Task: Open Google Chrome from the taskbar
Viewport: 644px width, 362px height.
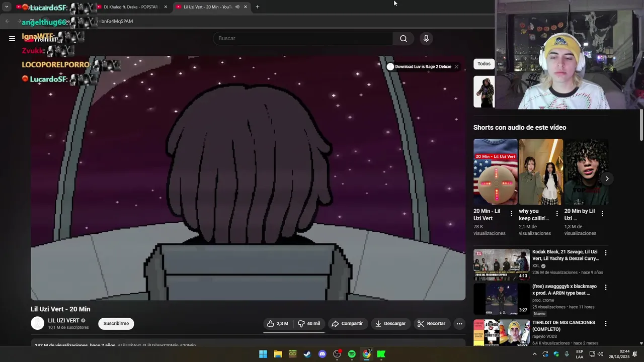Action: 367,354
